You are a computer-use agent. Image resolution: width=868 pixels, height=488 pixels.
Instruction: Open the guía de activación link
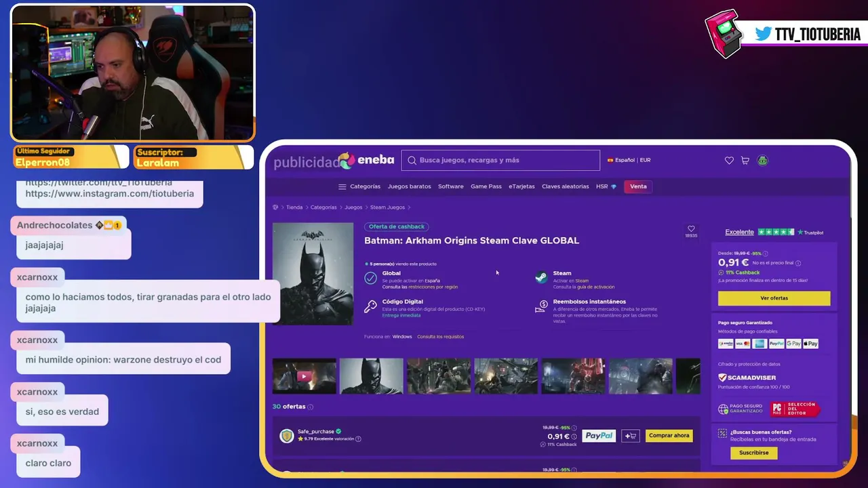click(595, 287)
